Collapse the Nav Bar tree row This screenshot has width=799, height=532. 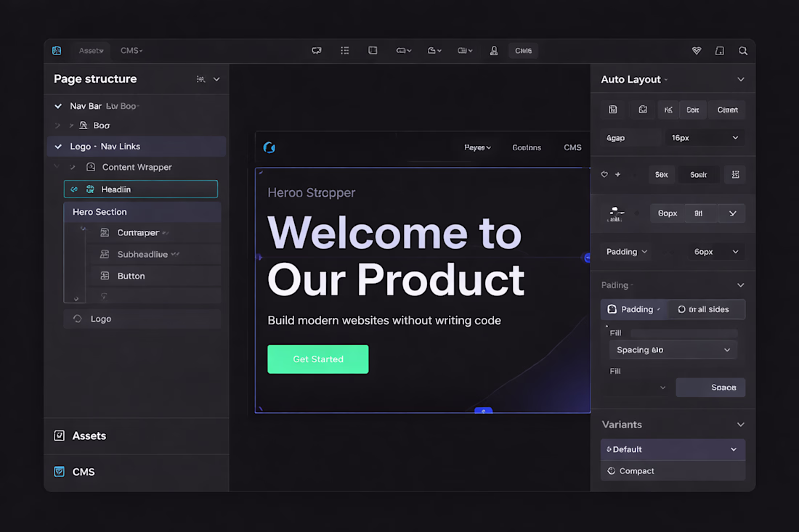58,106
